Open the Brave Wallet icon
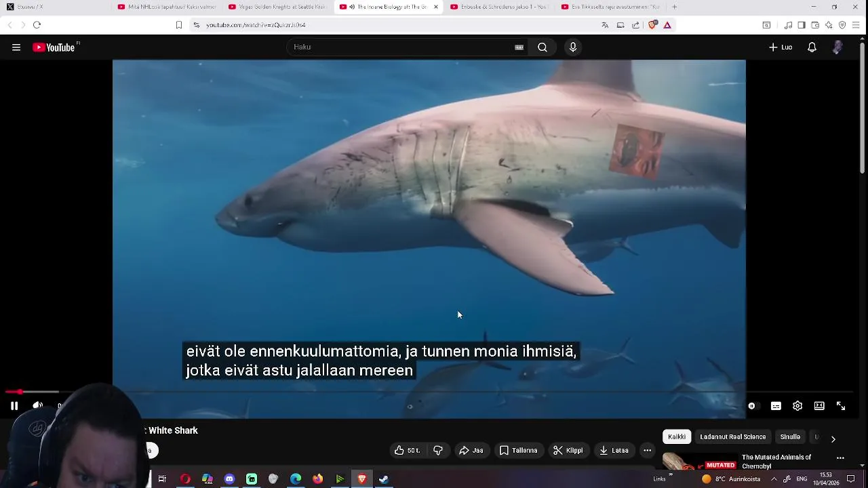This screenshot has width=868, height=488. [x=815, y=25]
